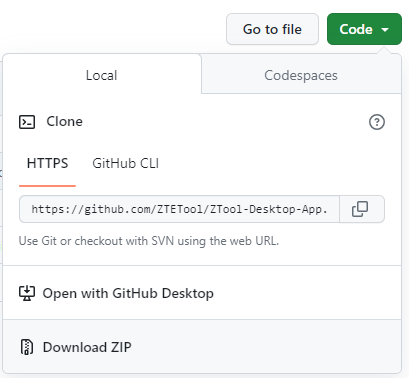This screenshot has height=378, width=409.
Task: Click the Git or SVN checkout hint text
Action: pyautogui.click(x=149, y=241)
